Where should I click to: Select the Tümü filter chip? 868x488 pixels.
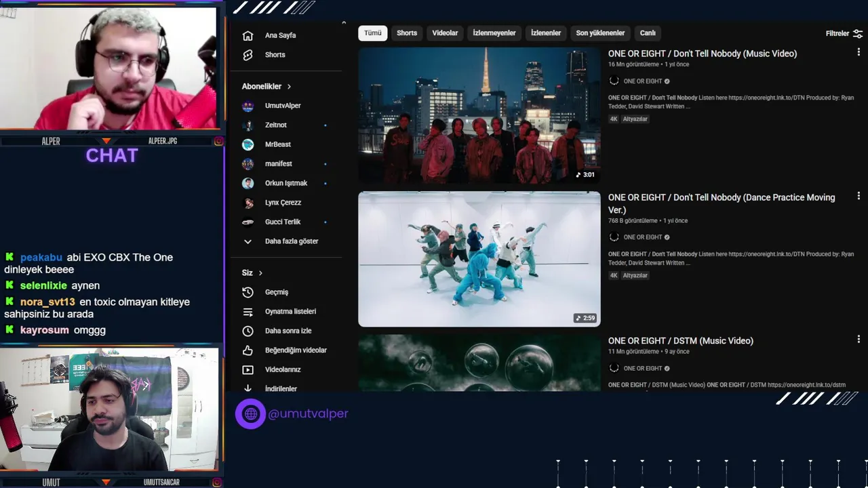(x=373, y=33)
